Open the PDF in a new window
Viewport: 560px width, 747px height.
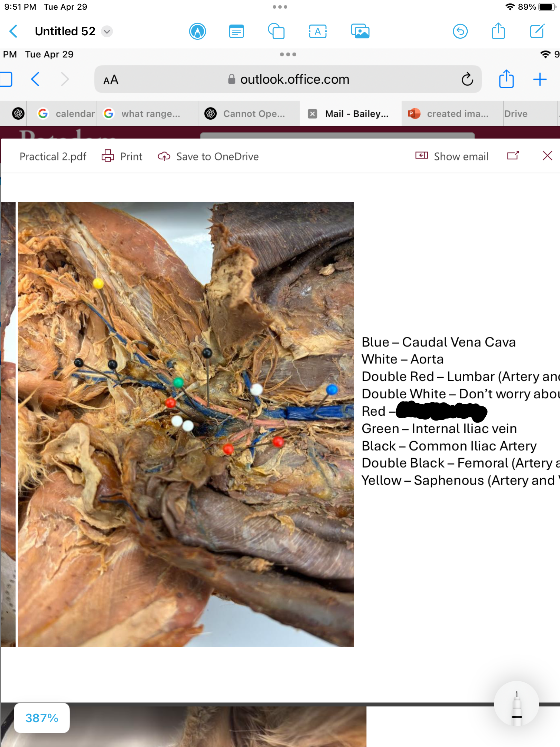click(x=513, y=156)
